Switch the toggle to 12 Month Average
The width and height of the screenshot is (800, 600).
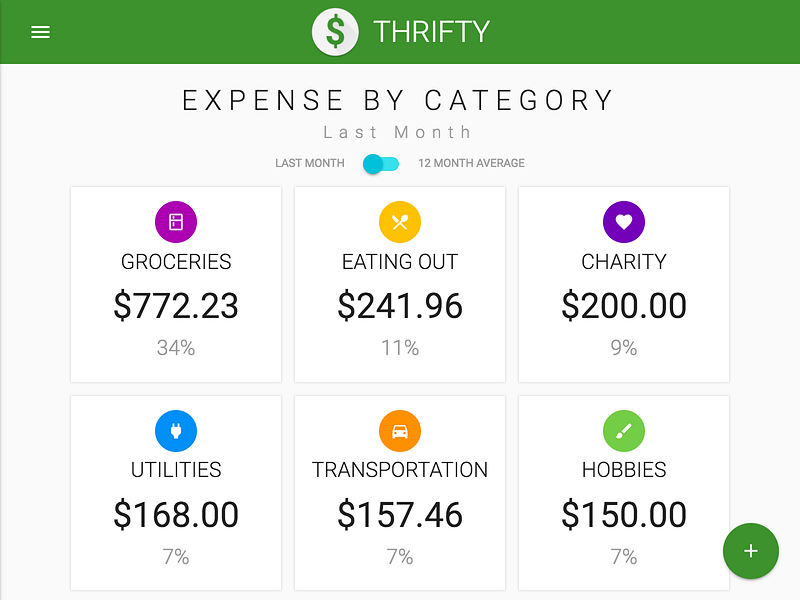(380, 162)
